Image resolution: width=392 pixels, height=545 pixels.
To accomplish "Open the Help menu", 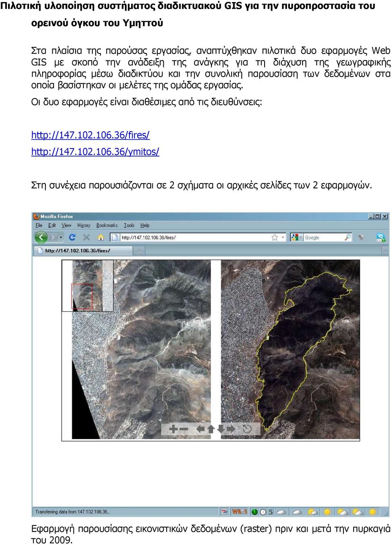I will click(x=145, y=225).
